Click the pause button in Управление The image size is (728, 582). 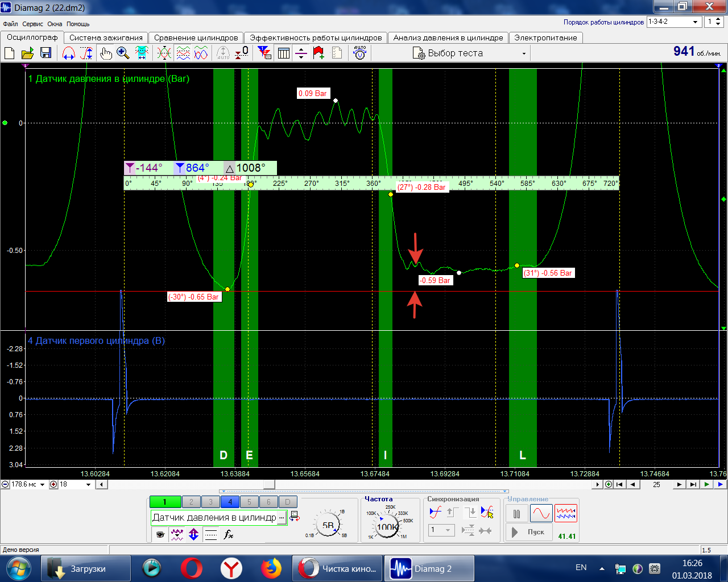pyautogui.click(x=516, y=514)
